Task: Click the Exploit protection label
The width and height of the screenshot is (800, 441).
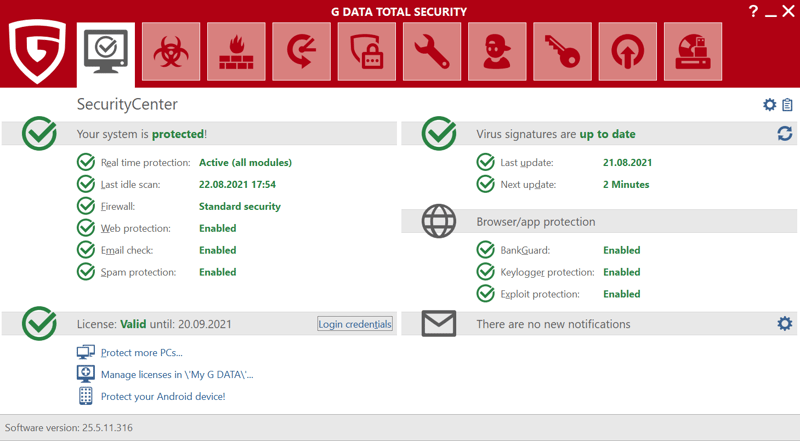Action: pos(540,295)
